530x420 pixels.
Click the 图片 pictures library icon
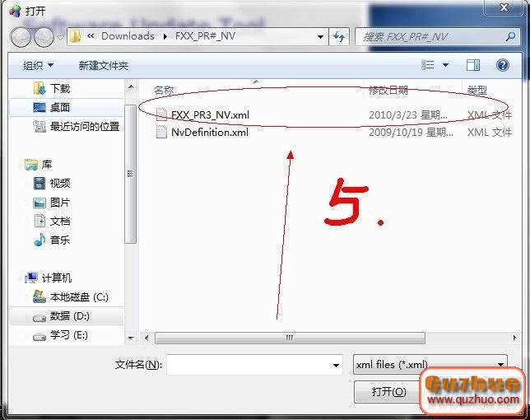(40, 203)
